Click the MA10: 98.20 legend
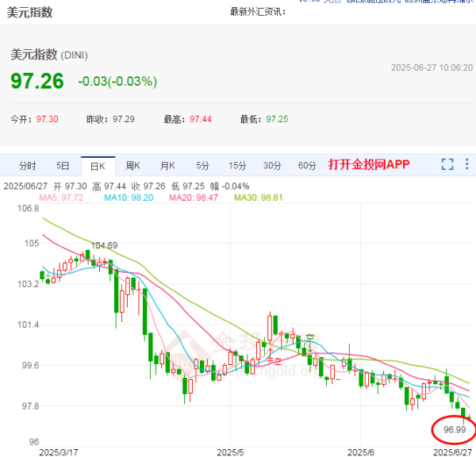The image size is (476, 457). point(129,198)
